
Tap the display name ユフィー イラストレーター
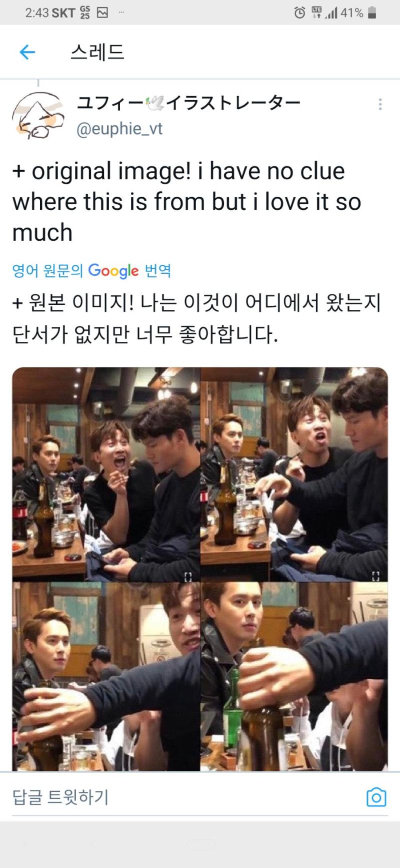[188, 103]
